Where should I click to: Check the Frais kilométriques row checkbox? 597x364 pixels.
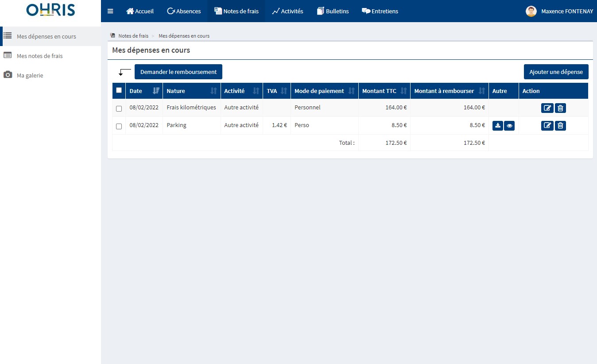pyautogui.click(x=119, y=108)
